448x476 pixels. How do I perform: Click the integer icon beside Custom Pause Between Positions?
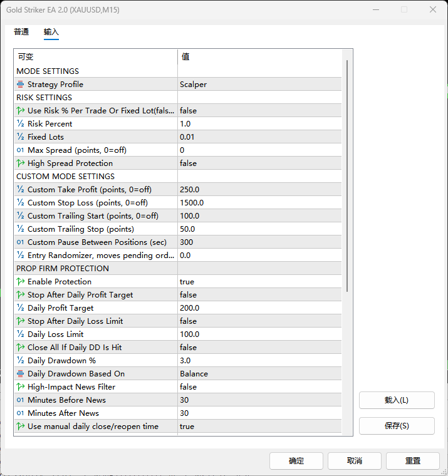click(x=20, y=242)
